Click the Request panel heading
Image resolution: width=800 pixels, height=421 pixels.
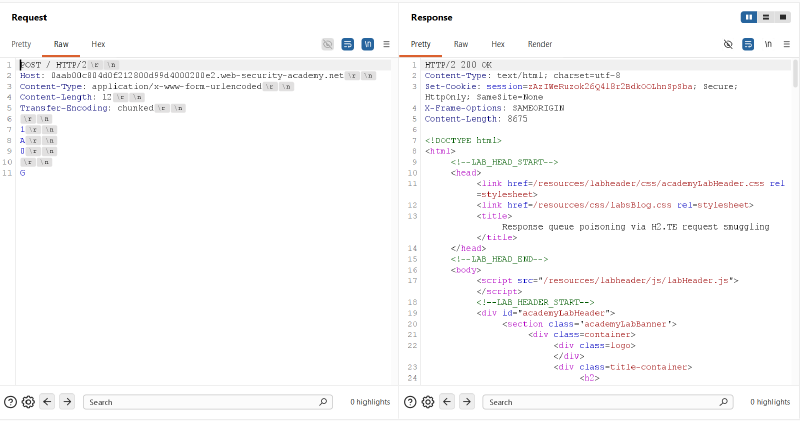coord(29,17)
